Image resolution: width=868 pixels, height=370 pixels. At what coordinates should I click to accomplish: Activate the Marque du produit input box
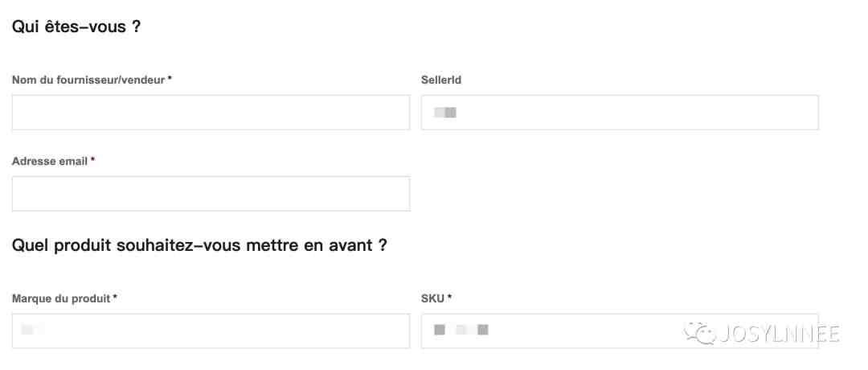[x=211, y=331]
